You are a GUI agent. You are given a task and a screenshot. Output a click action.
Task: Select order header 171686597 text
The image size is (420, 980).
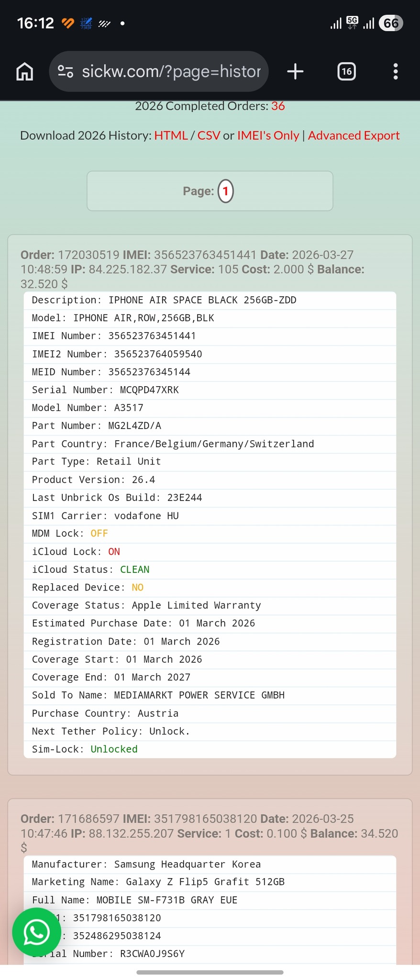pos(210,833)
